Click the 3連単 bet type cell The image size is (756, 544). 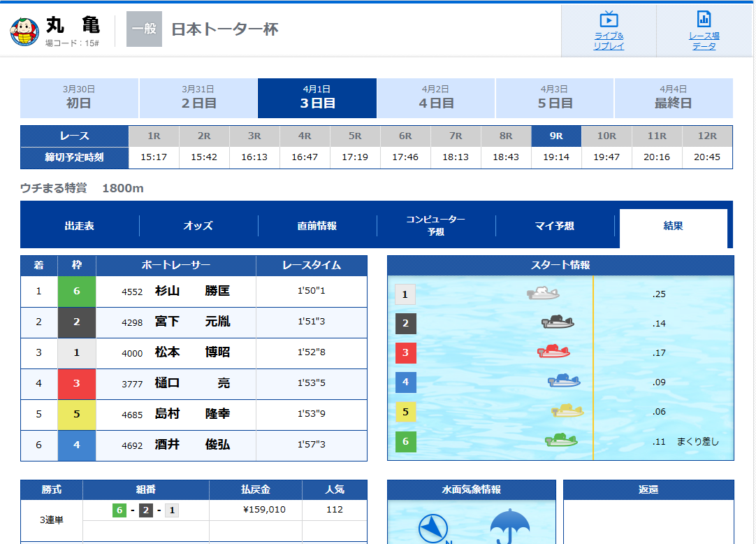click(52, 520)
